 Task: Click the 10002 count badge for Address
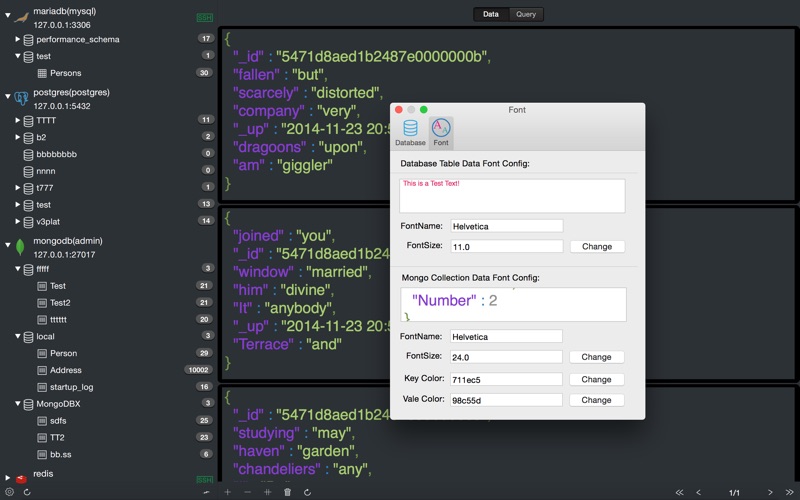(198, 370)
